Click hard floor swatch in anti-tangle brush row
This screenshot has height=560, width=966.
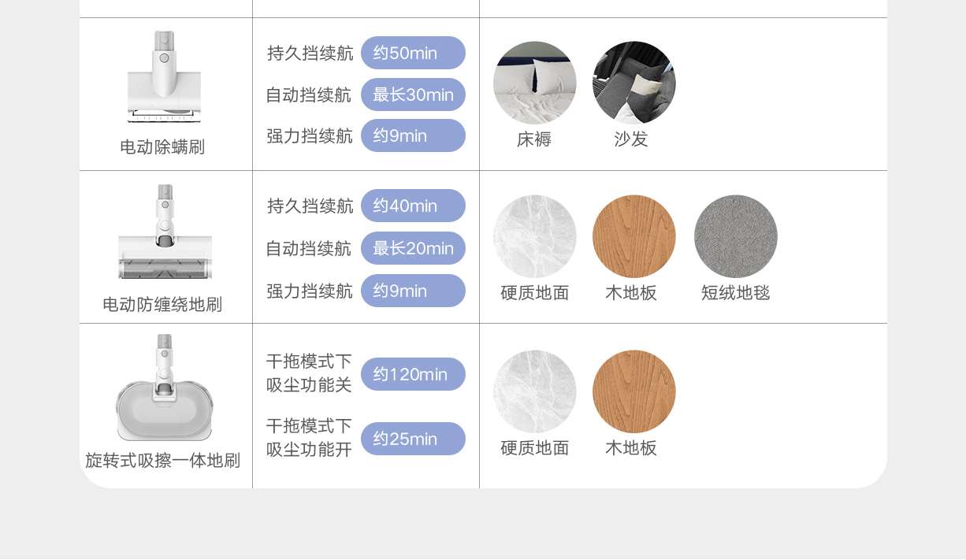(534, 236)
